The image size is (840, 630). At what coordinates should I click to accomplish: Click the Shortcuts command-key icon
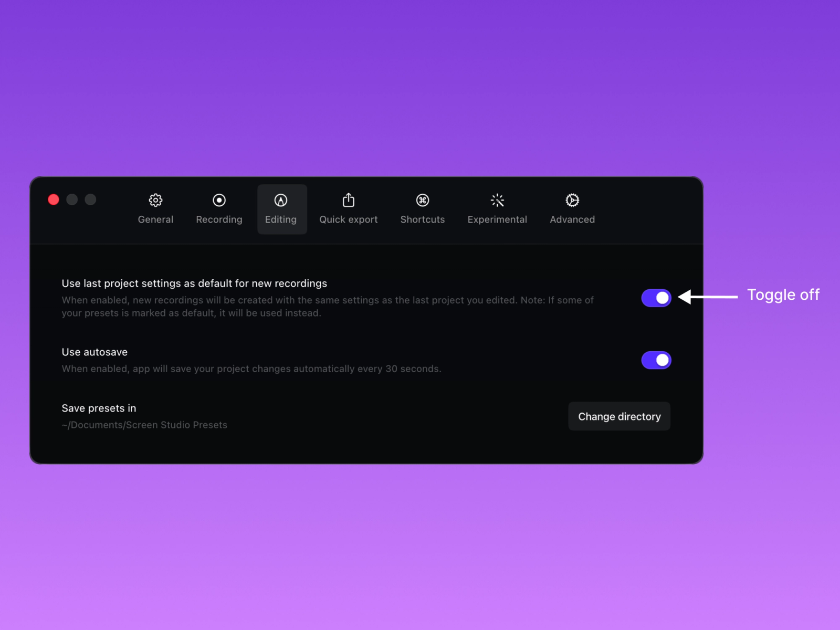coord(423,200)
